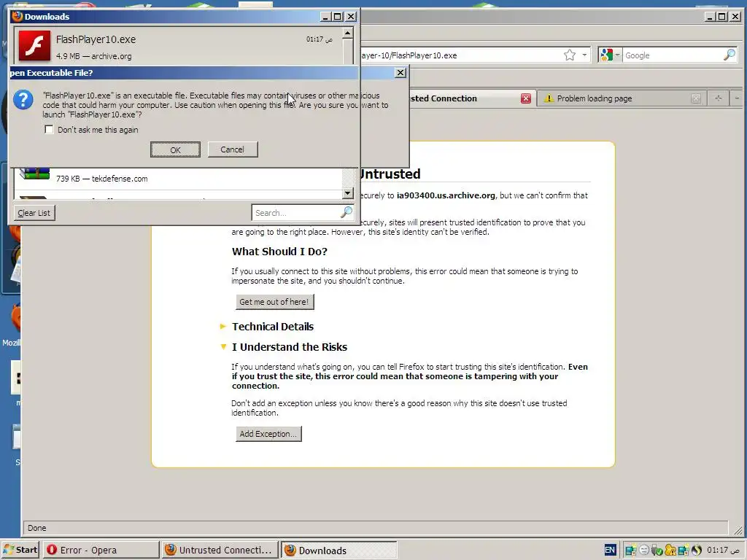Screen dimensions: 747x560
Task: Open the search engine selector dropdown
Action: (x=617, y=55)
